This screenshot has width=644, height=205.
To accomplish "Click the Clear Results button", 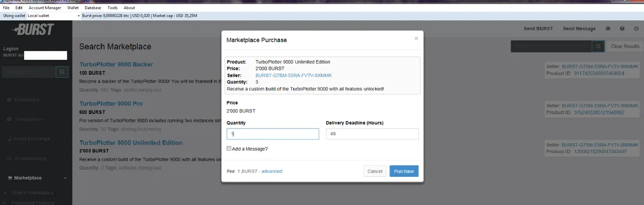I will (625, 46).
